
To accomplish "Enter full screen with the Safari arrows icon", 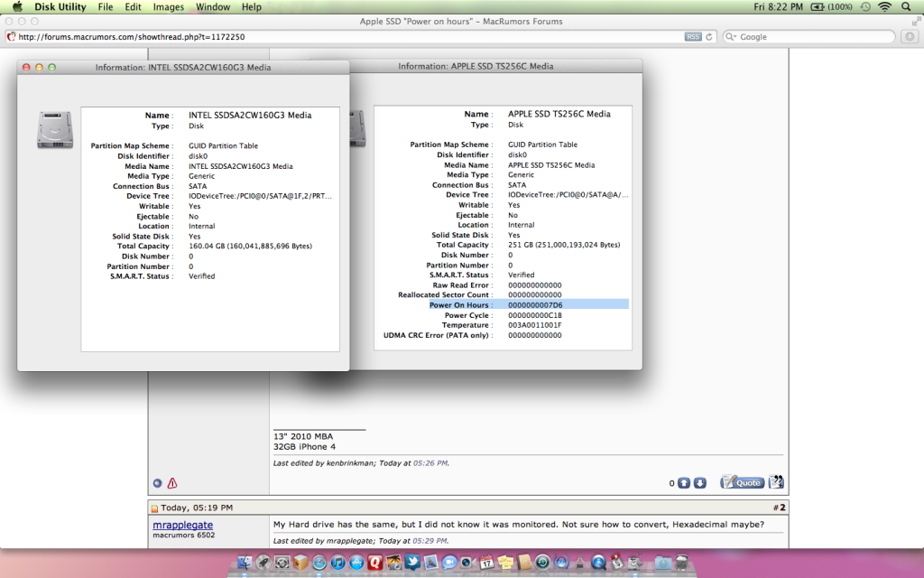I will (916, 22).
